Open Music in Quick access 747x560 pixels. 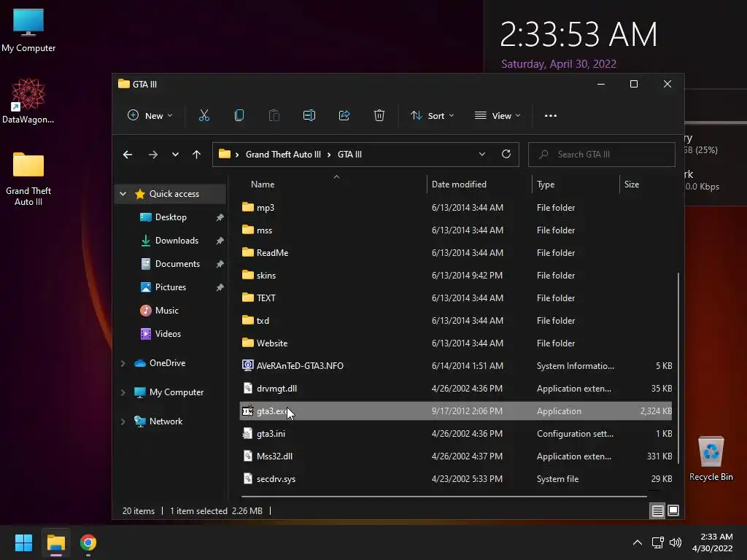pyautogui.click(x=167, y=311)
